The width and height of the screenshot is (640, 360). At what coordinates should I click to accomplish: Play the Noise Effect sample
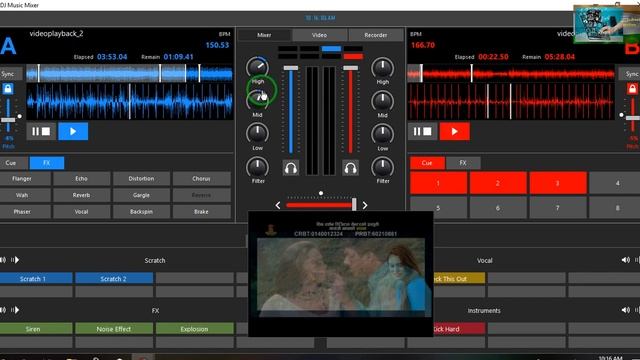[114, 329]
